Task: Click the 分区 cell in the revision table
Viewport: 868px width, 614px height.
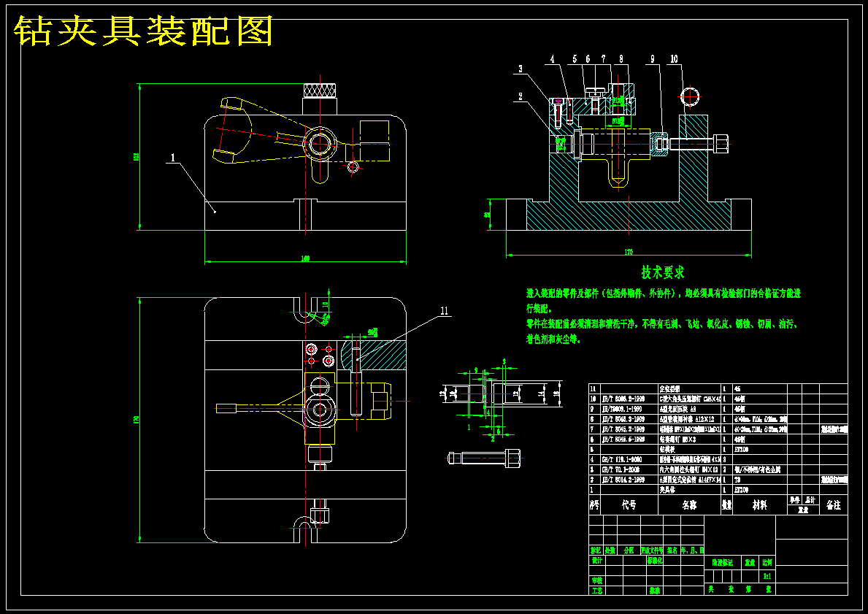Action: point(629,550)
